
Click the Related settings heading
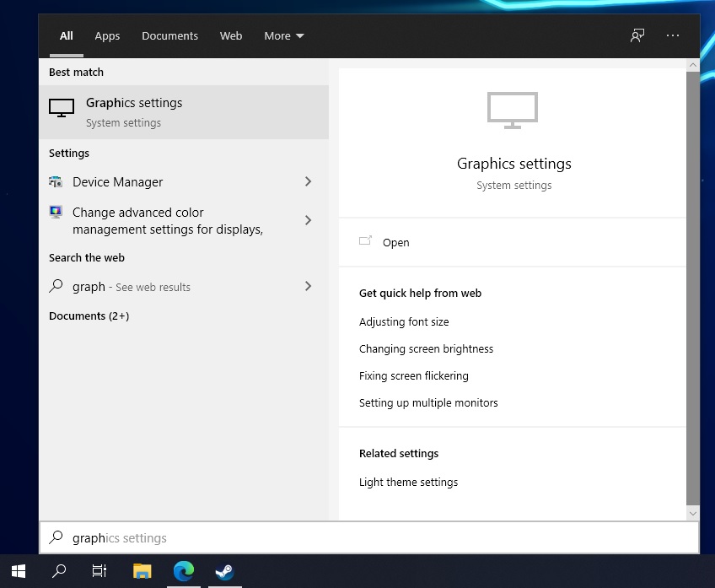point(399,453)
